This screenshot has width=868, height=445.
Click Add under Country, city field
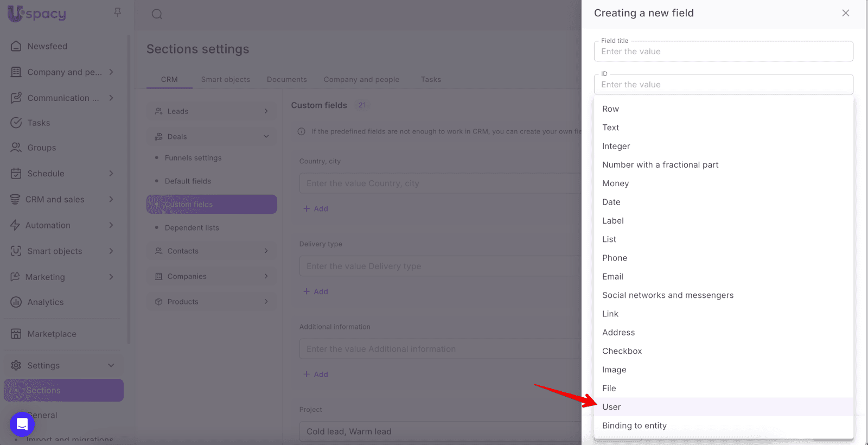coord(316,209)
